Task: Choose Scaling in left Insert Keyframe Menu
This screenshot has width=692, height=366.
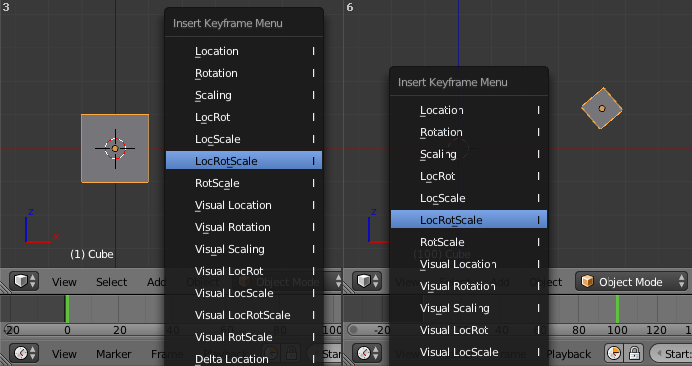Action: (x=244, y=95)
